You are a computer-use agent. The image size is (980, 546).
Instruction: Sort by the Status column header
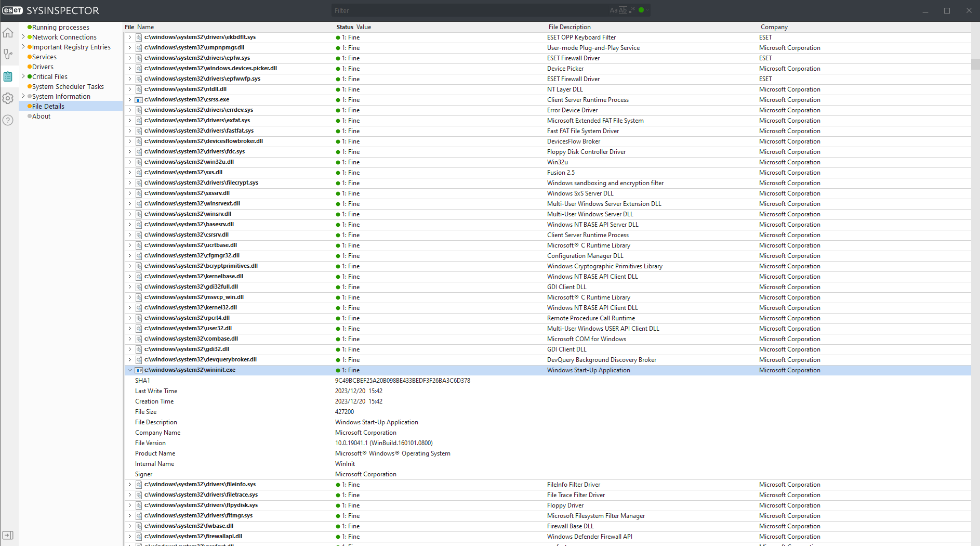pos(345,27)
